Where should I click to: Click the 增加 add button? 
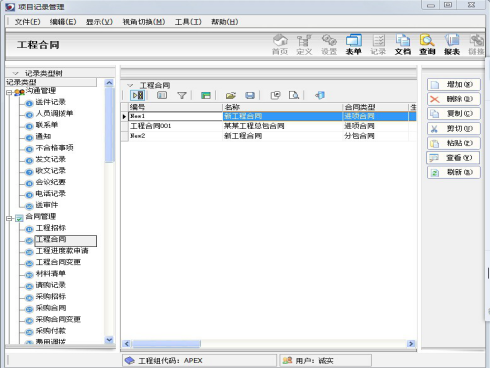454,85
